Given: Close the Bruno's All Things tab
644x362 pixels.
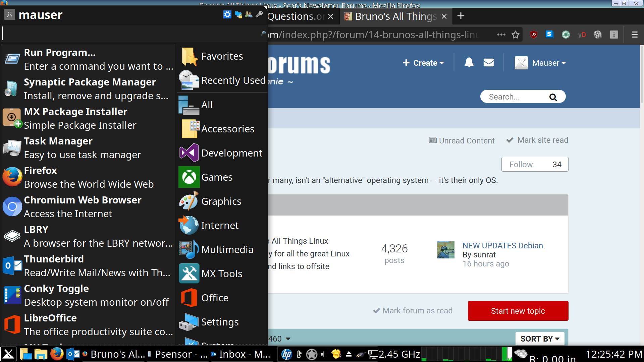Looking at the screenshot, I should click(x=444, y=16).
